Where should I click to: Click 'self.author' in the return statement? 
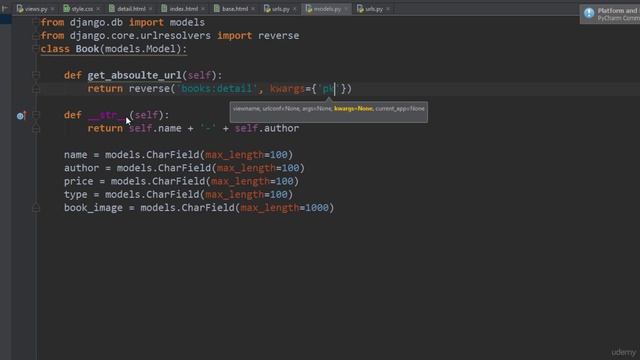267,128
